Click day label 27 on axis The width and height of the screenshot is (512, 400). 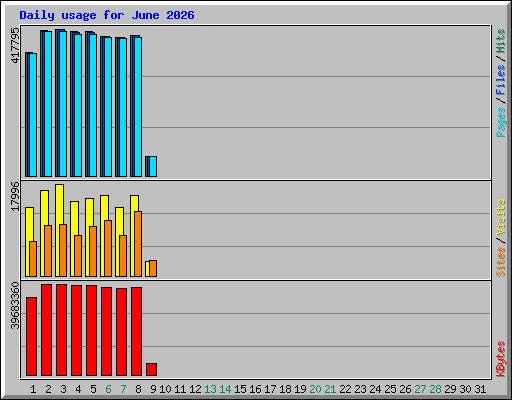point(420,389)
